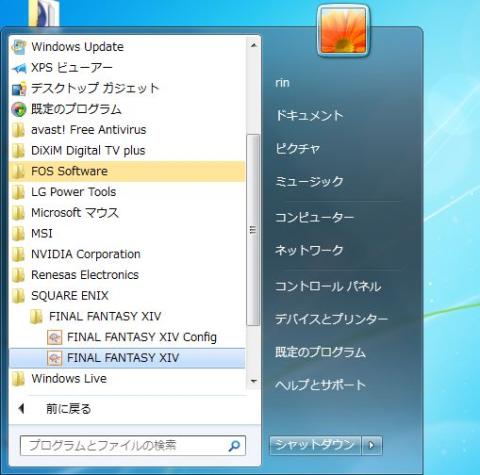Open ネットワーク
The height and width of the screenshot is (475, 480).
pyautogui.click(x=309, y=250)
